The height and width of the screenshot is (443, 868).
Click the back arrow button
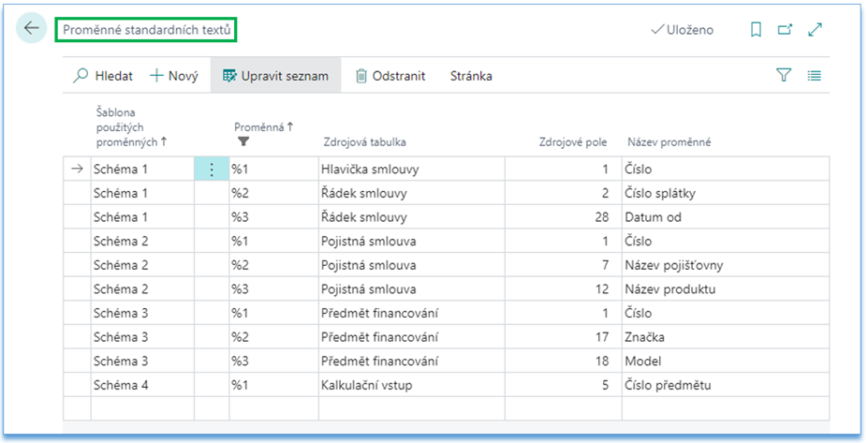click(x=32, y=28)
